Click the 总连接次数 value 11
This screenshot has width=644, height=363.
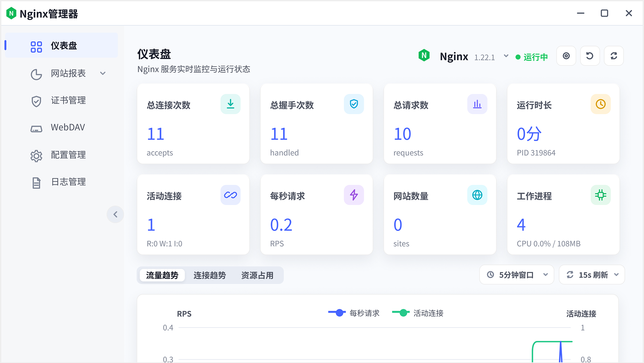155,134
